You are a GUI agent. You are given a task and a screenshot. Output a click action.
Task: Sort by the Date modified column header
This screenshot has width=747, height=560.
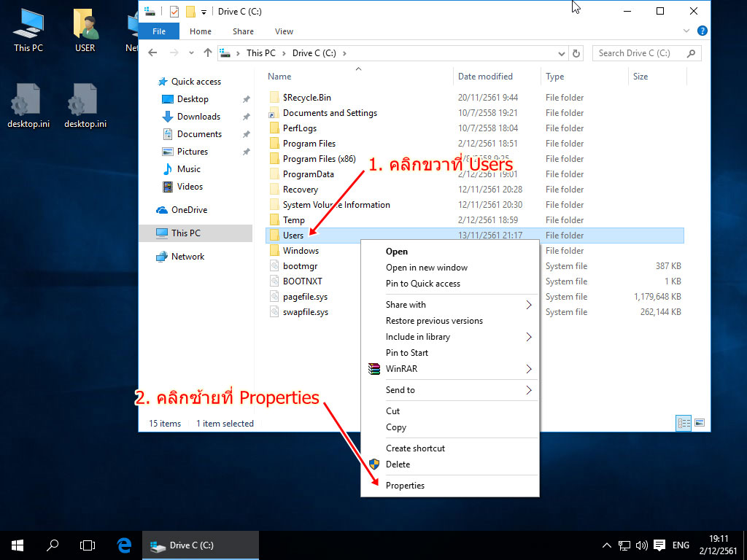pyautogui.click(x=485, y=77)
